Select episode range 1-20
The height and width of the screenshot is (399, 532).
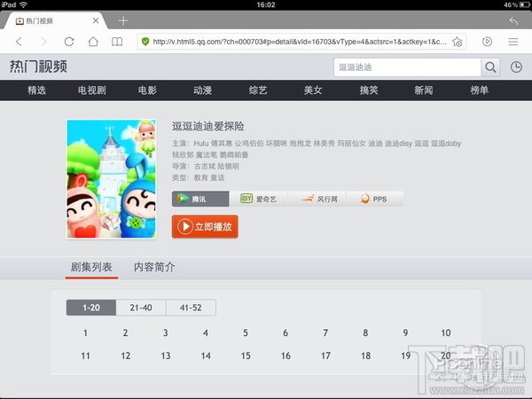[91, 308]
